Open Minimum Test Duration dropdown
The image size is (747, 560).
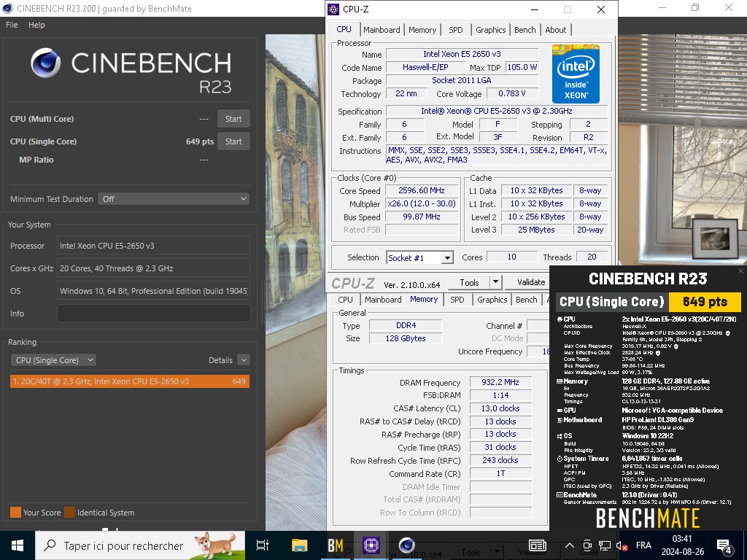click(174, 199)
